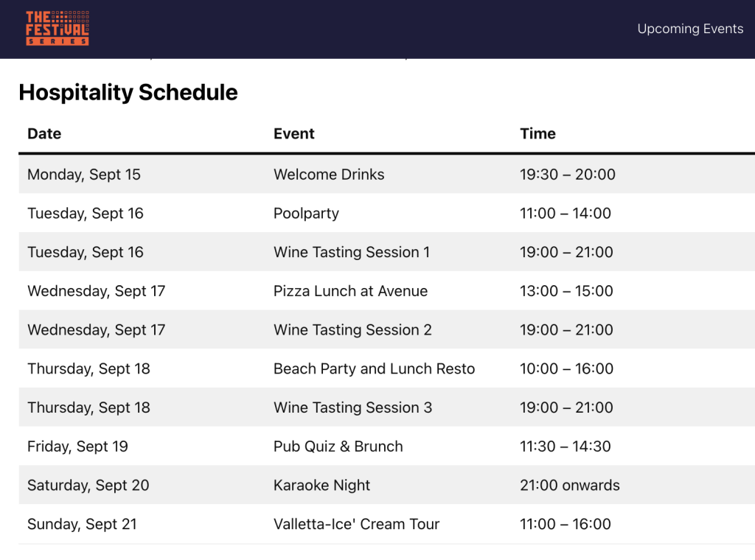The image size is (755, 560).
Task: Click the Monday, Sept 15 date cell
Action: tap(84, 174)
